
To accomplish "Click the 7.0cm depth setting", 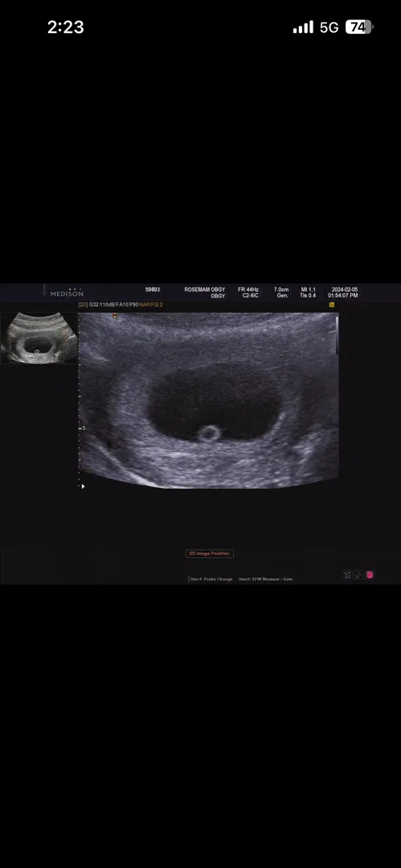I will pos(281,289).
